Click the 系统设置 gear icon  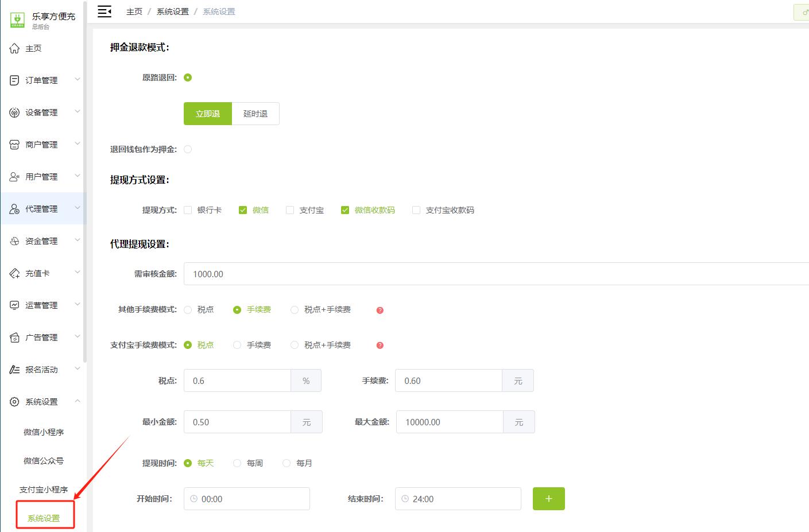pyautogui.click(x=14, y=402)
